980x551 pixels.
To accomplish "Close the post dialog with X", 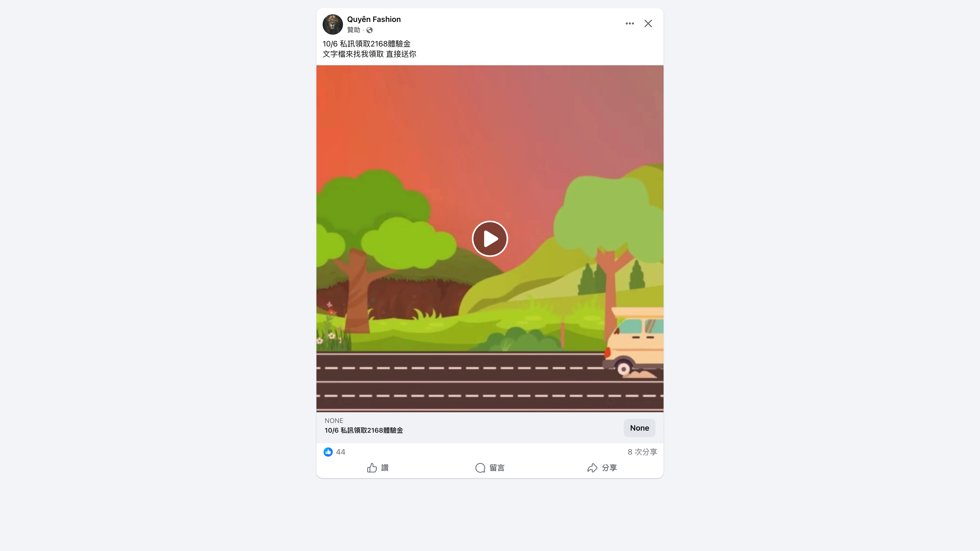I will [x=648, y=23].
